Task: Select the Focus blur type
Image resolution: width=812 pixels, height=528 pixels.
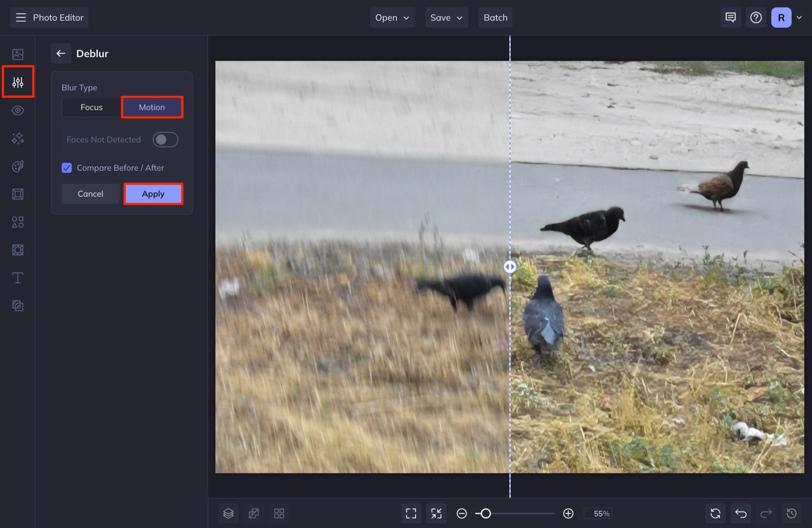Action: pyautogui.click(x=91, y=107)
